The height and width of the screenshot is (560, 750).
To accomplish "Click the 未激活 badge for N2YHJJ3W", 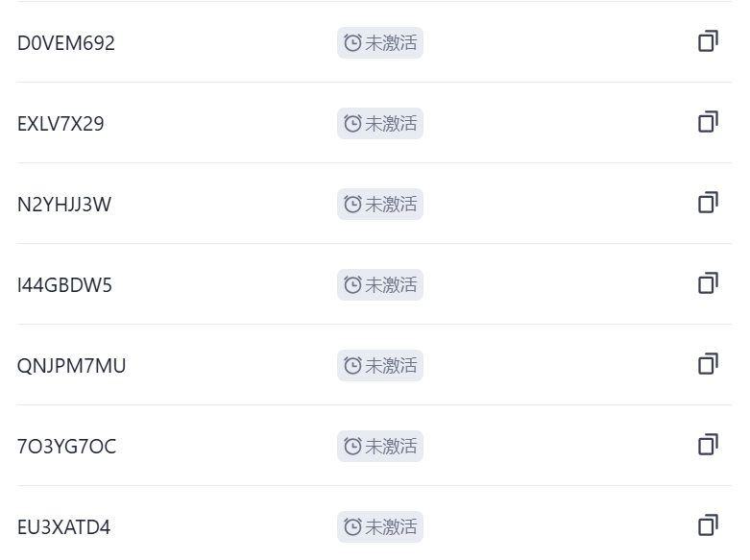I will 380,204.
